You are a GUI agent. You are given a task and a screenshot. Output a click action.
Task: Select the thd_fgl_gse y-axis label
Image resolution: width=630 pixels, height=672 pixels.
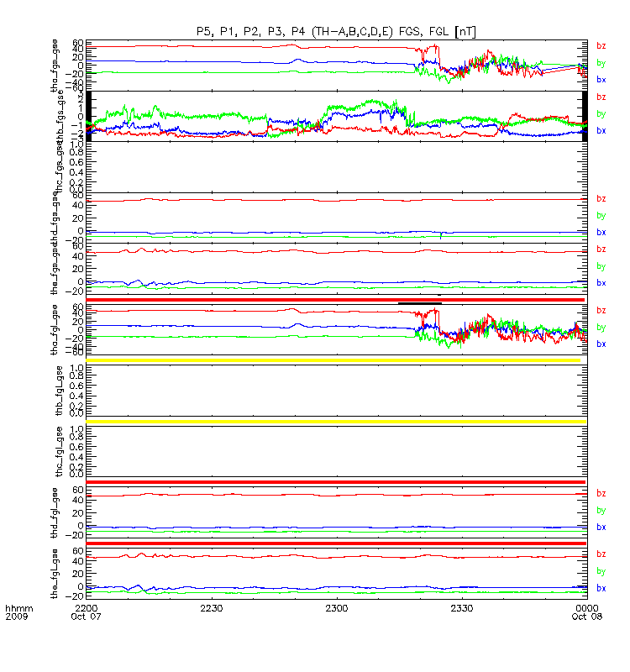[x=55, y=512]
